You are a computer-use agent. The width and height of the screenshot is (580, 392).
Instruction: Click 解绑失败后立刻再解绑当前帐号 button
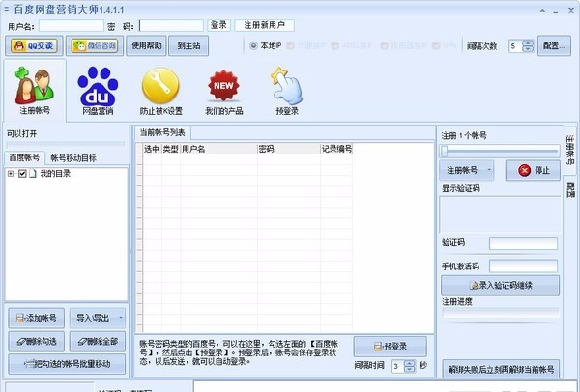501,369
